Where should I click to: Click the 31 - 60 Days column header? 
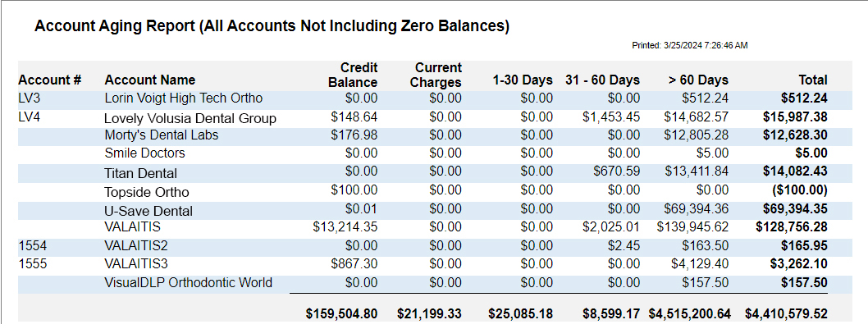(x=602, y=80)
